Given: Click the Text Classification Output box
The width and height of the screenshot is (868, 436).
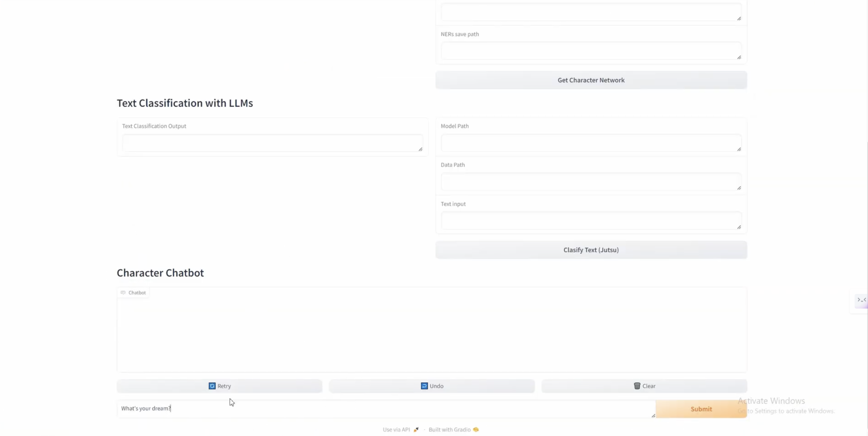Looking at the screenshot, I should pos(272,143).
